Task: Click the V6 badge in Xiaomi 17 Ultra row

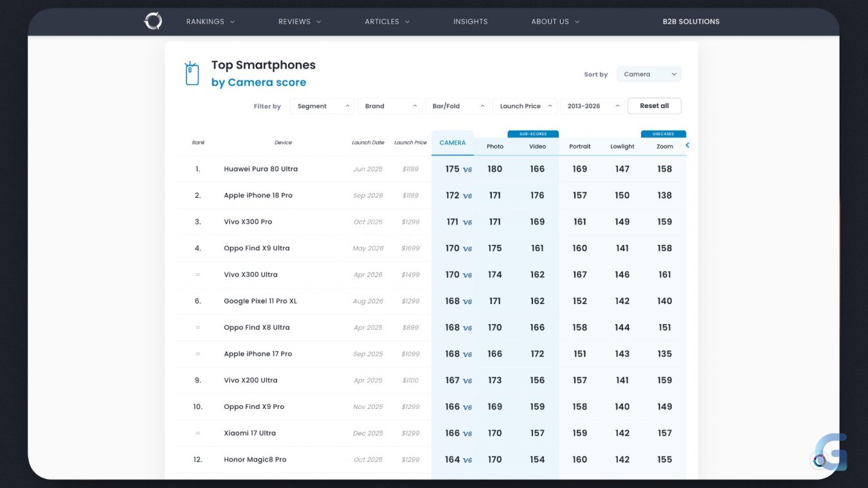Action: [x=467, y=433]
